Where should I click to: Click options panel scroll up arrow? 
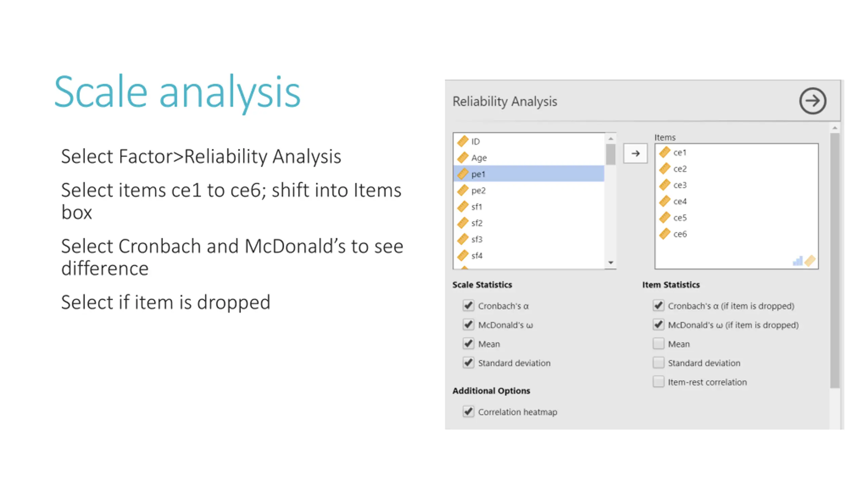click(835, 128)
